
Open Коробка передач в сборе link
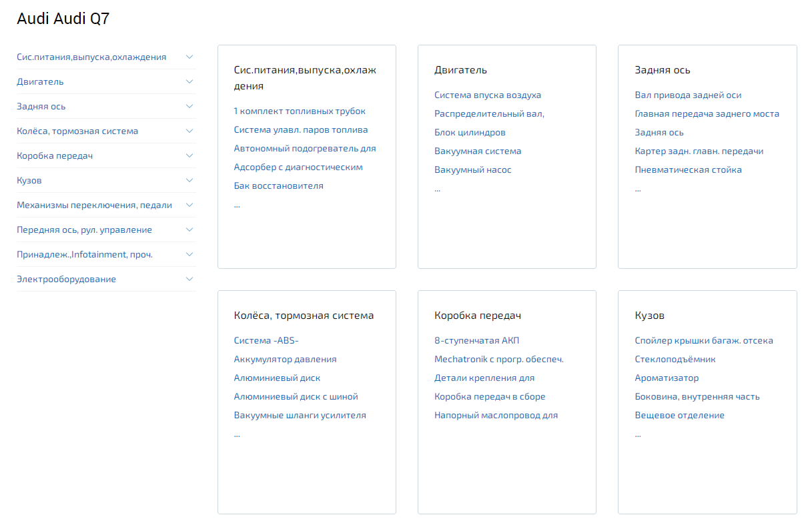pyautogui.click(x=490, y=397)
